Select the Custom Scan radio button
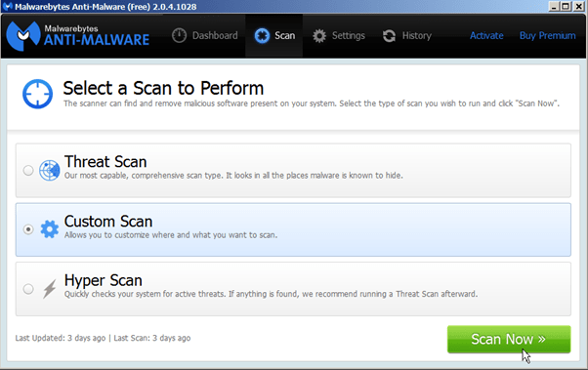588x370 pixels. pos(28,229)
